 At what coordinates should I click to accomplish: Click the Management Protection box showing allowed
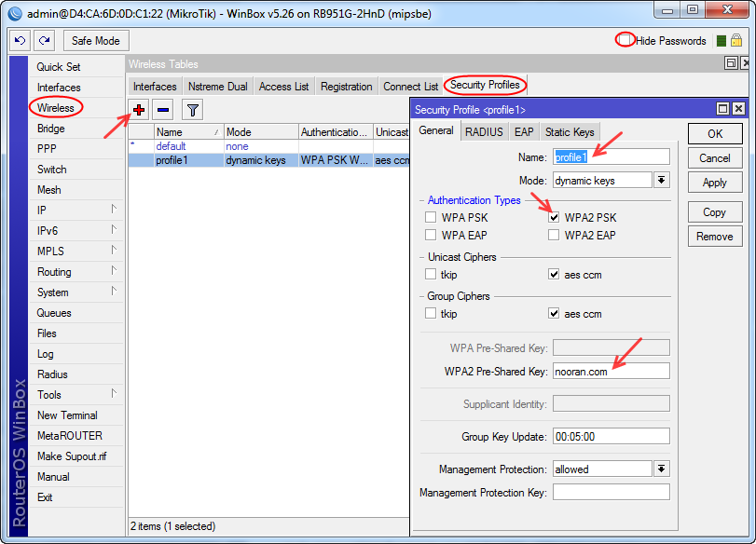point(603,469)
